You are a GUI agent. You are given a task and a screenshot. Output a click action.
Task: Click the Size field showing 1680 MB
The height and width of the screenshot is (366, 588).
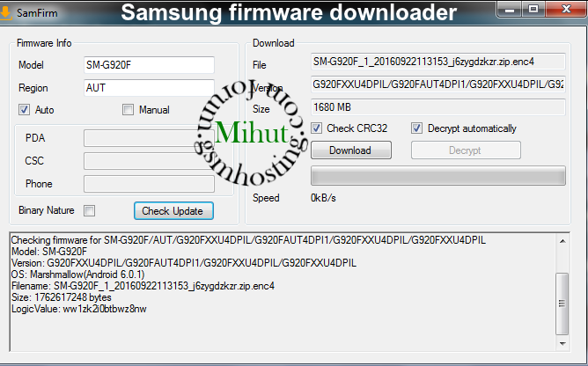438,107
